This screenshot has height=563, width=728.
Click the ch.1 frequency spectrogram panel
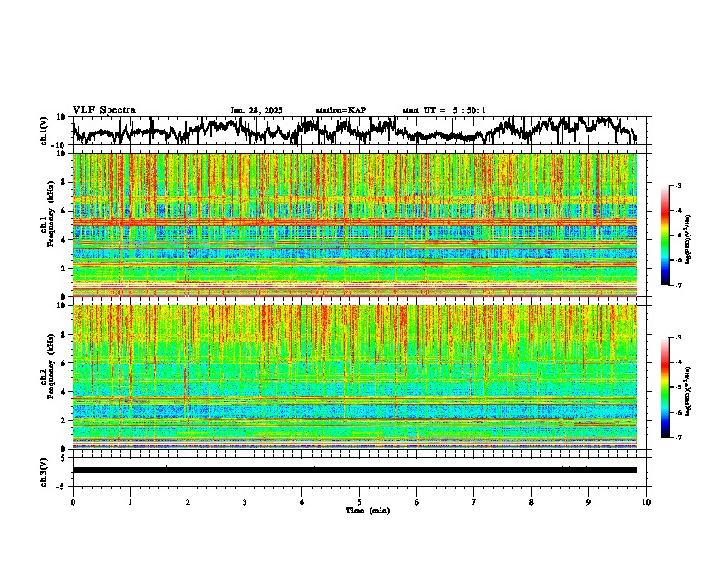355,224
